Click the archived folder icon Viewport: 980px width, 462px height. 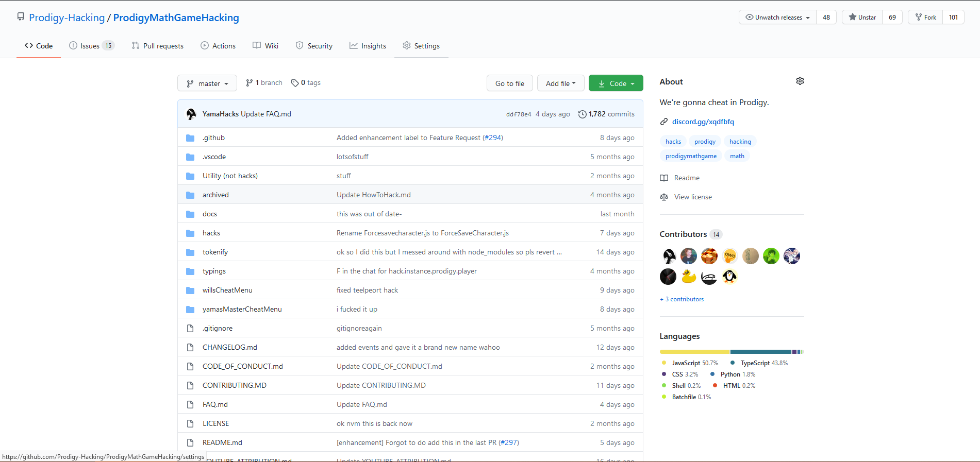(x=190, y=195)
